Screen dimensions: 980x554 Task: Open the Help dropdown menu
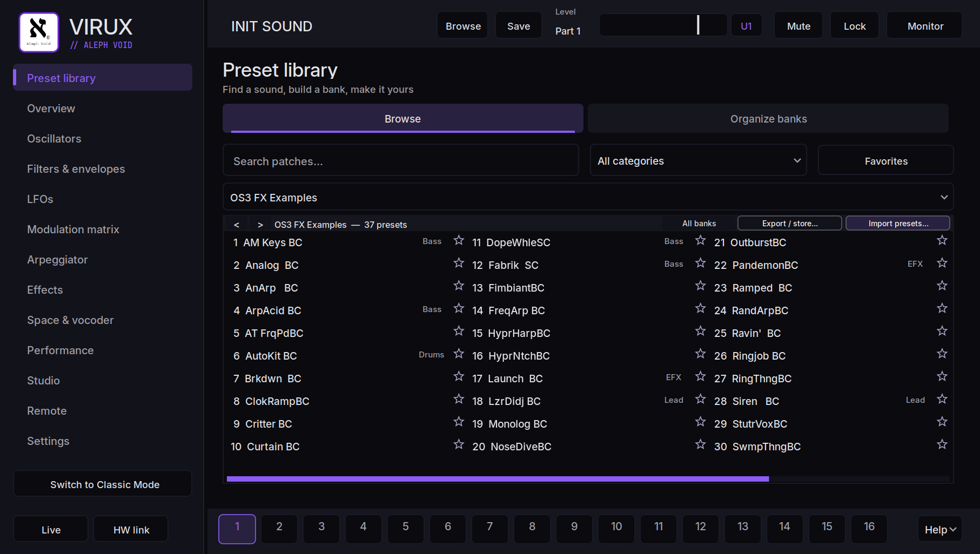[x=940, y=529]
